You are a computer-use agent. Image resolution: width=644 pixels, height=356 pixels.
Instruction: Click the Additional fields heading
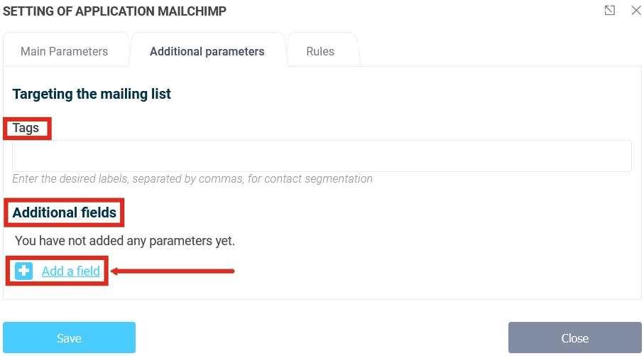(x=65, y=212)
